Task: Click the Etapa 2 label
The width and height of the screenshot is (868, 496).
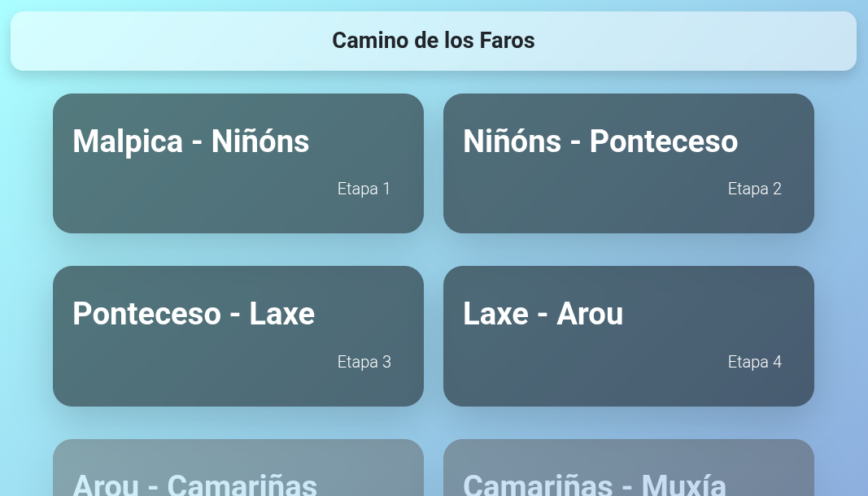Action: [755, 189]
